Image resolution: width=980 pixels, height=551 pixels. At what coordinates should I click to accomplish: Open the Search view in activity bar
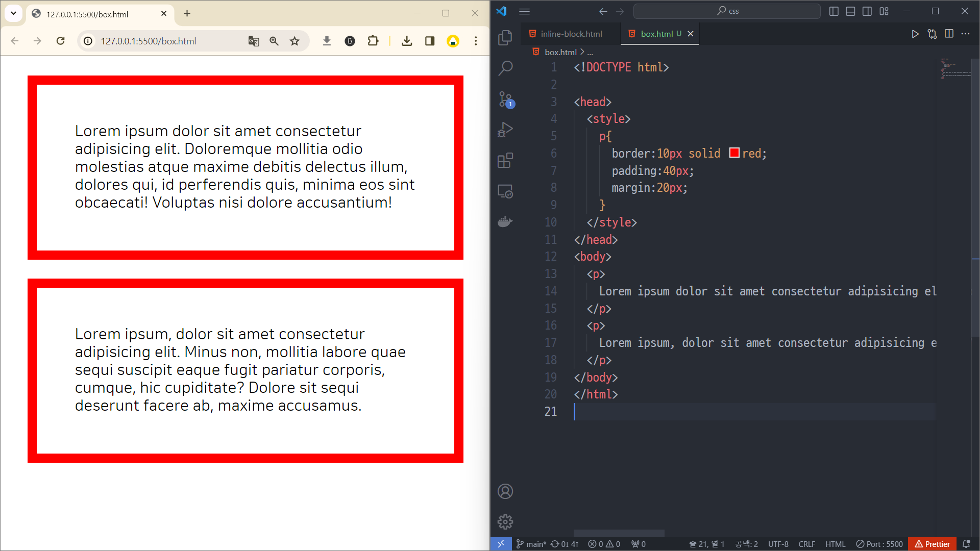[x=505, y=68]
